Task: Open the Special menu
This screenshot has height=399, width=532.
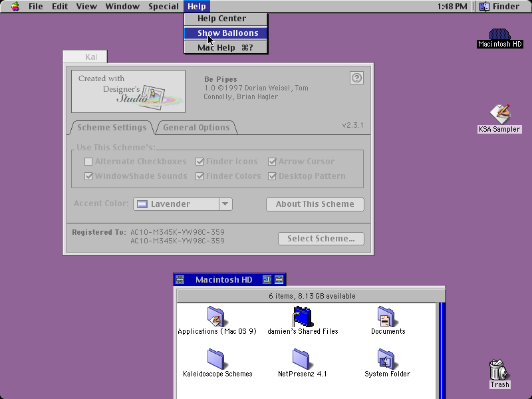Action: pyautogui.click(x=163, y=6)
